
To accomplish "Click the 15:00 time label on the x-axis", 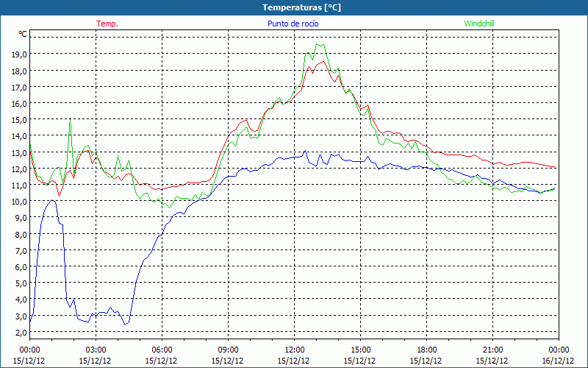I will [361, 350].
